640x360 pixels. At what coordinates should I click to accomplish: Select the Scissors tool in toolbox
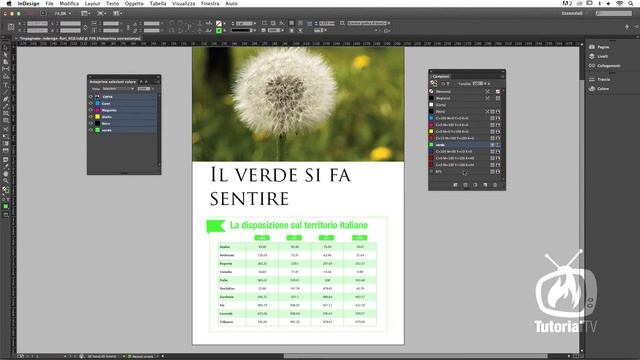click(6, 129)
